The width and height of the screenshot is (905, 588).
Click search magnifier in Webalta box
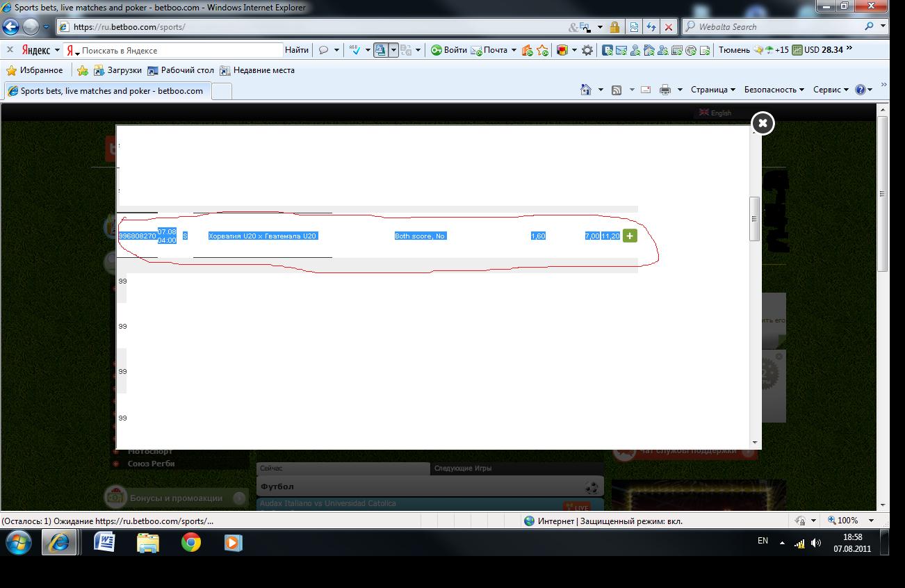(870, 26)
